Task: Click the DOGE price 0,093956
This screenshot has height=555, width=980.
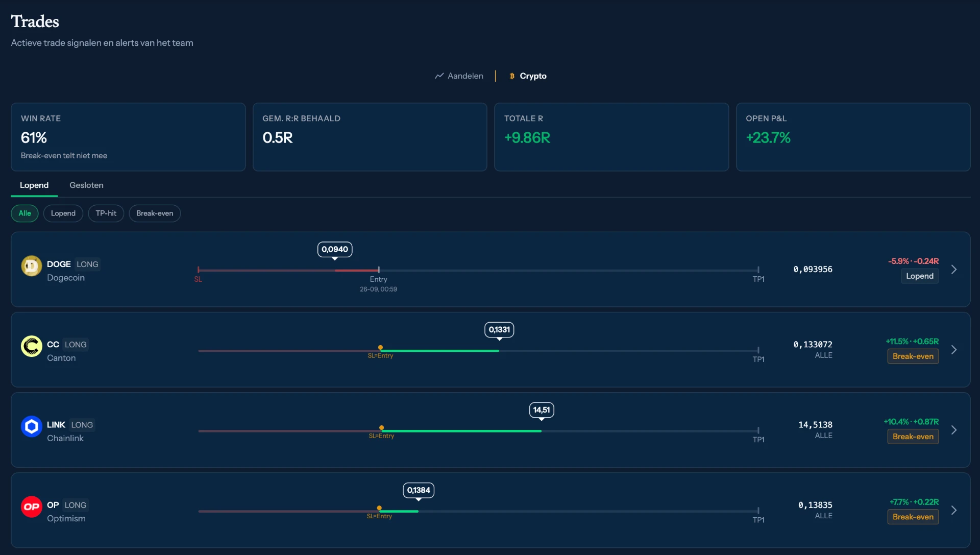Action: coord(813,270)
